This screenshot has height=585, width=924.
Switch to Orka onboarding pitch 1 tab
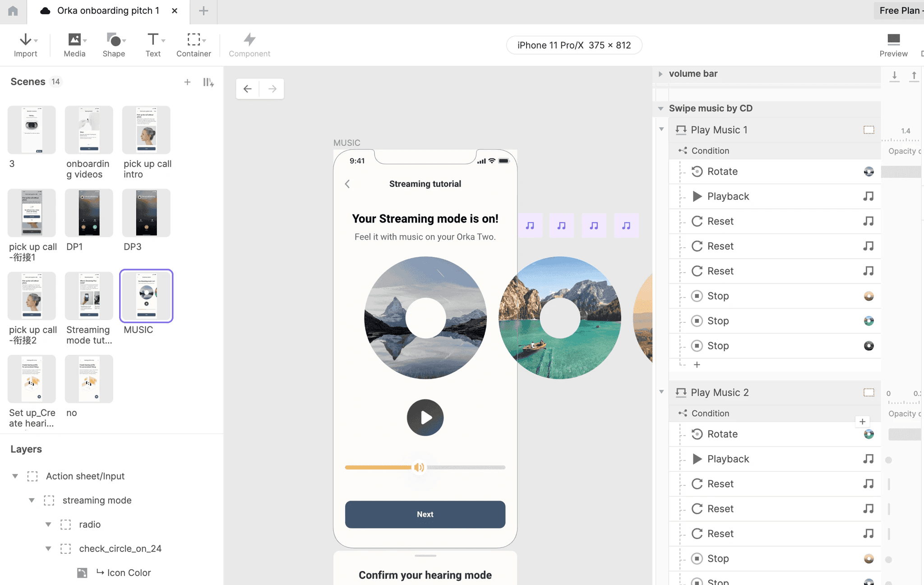click(x=108, y=11)
